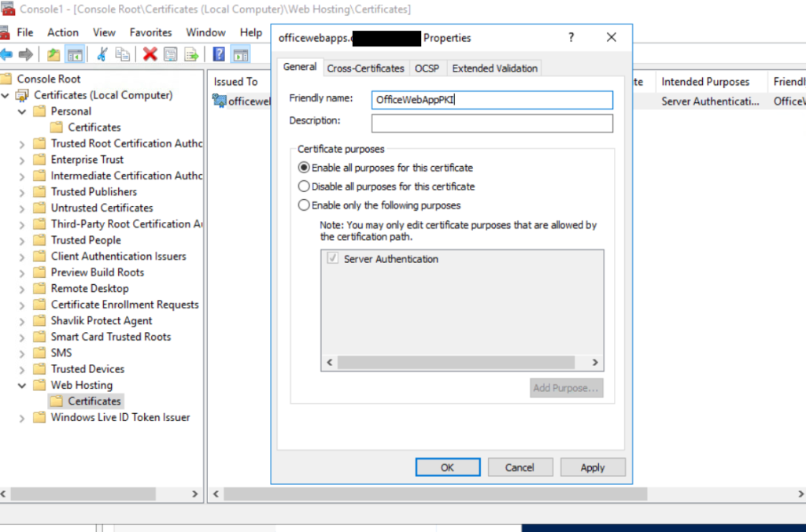Screen dimensions: 806x532
Task: Click the Remote Desktop folder icon
Action: [39, 288]
